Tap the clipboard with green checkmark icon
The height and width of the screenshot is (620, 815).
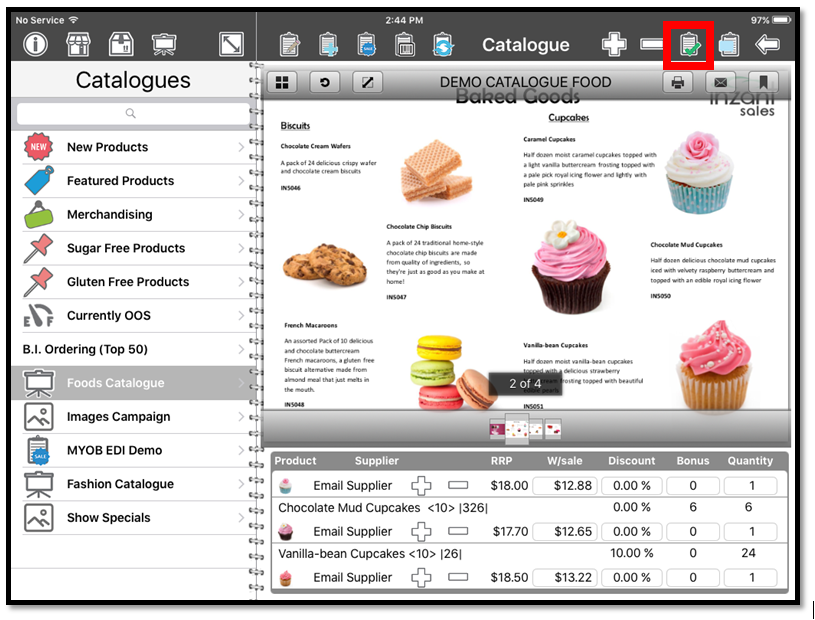[x=690, y=45]
